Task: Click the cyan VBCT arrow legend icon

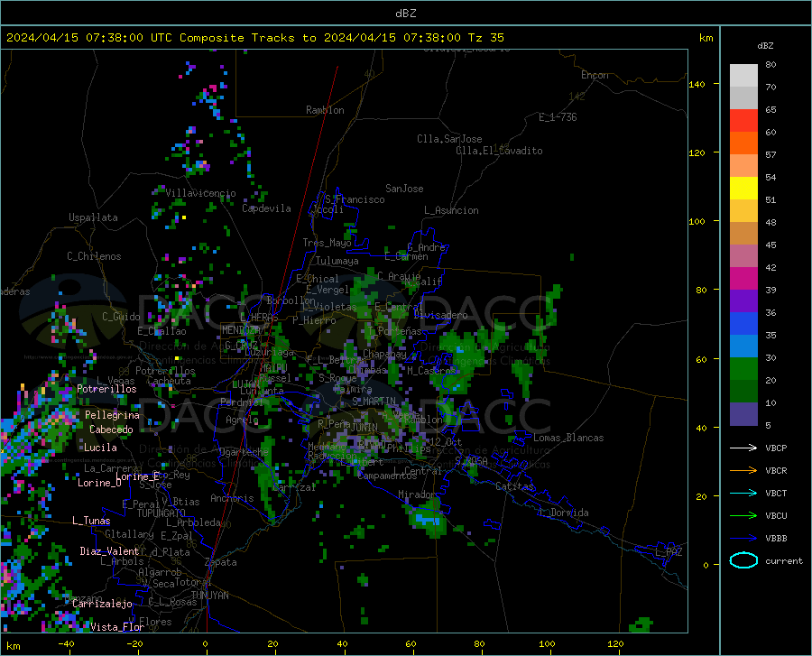Action: click(x=743, y=493)
